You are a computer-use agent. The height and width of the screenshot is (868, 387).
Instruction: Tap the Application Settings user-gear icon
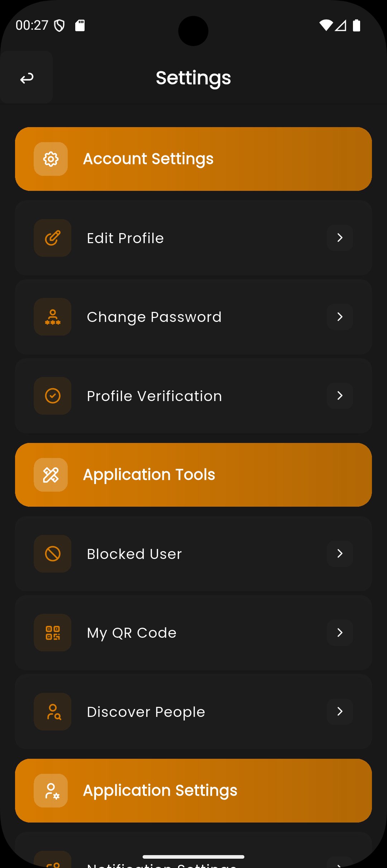[x=51, y=791]
